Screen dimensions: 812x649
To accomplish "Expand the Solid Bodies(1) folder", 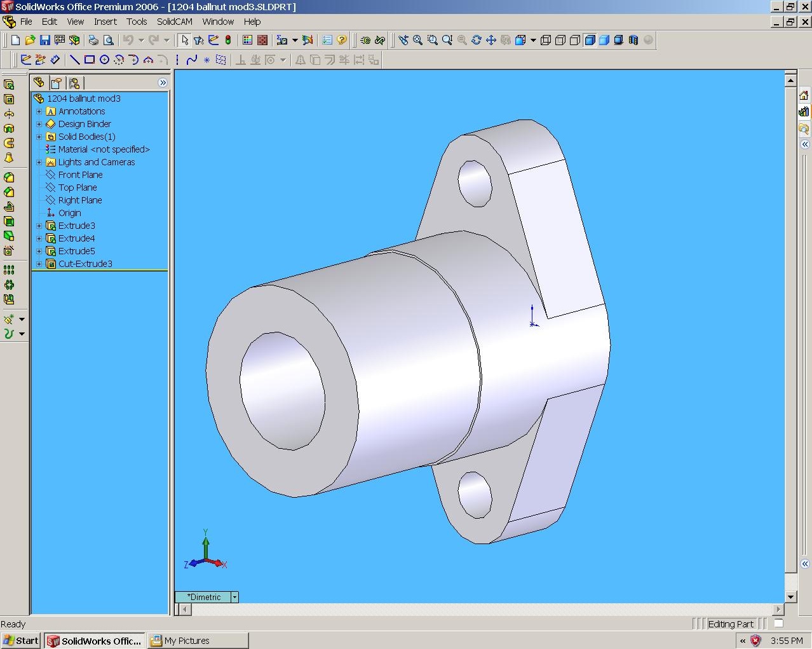I will pos(39,137).
